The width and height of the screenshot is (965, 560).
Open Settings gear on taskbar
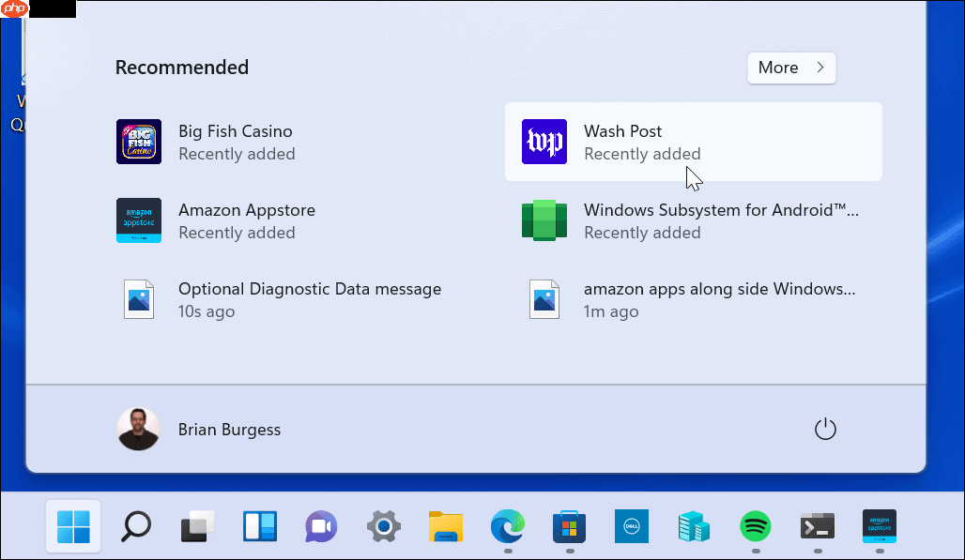click(383, 527)
